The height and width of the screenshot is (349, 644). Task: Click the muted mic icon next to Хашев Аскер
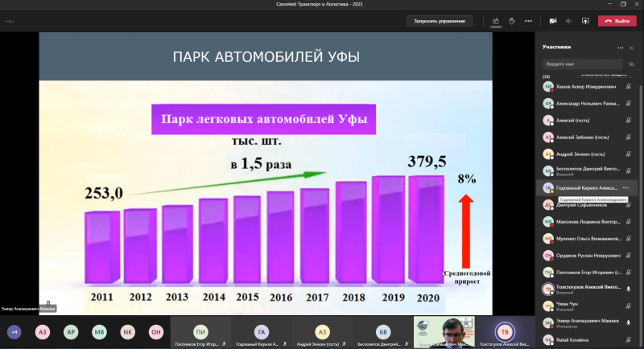click(628, 86)
